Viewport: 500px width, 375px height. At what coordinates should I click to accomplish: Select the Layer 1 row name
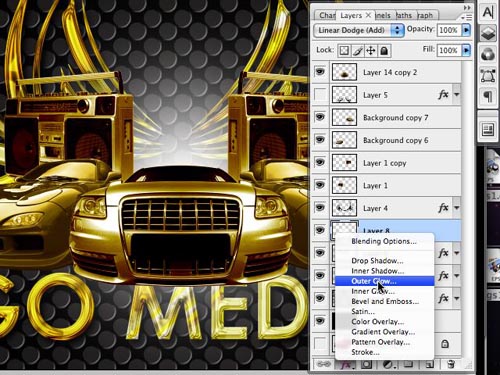click(375, 186)
